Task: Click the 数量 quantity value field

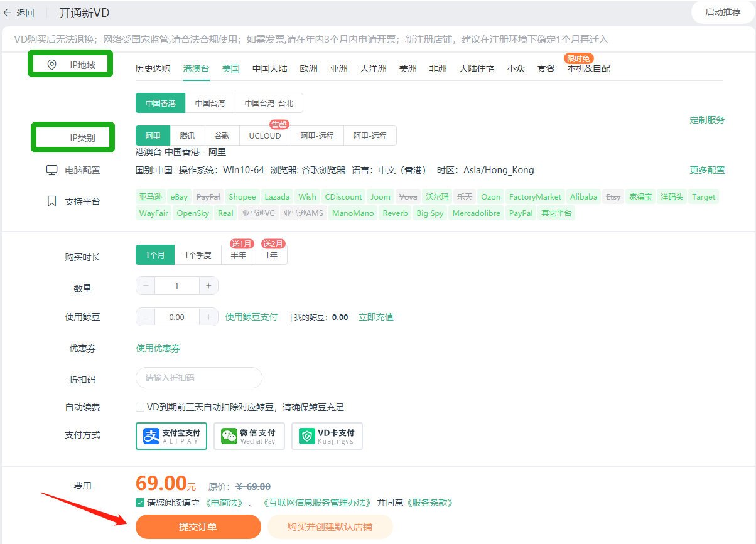Action: tap(177, 285)
